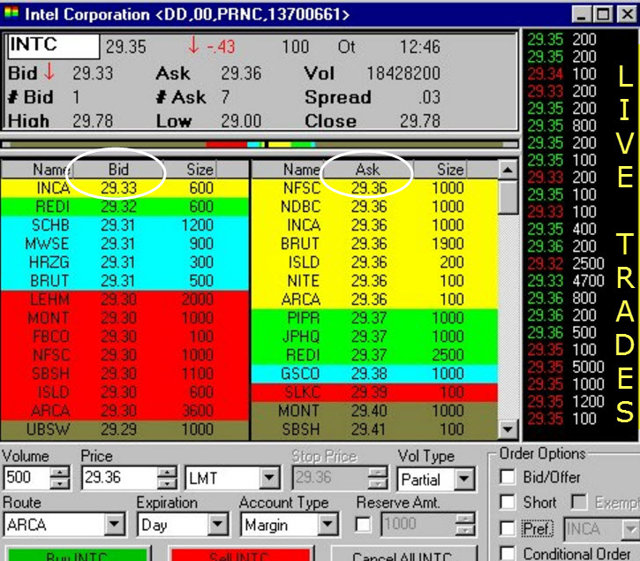Screen dimensions: 640x561
Task: Maximize the Intel Corporation window
Action: click(603, 15)
